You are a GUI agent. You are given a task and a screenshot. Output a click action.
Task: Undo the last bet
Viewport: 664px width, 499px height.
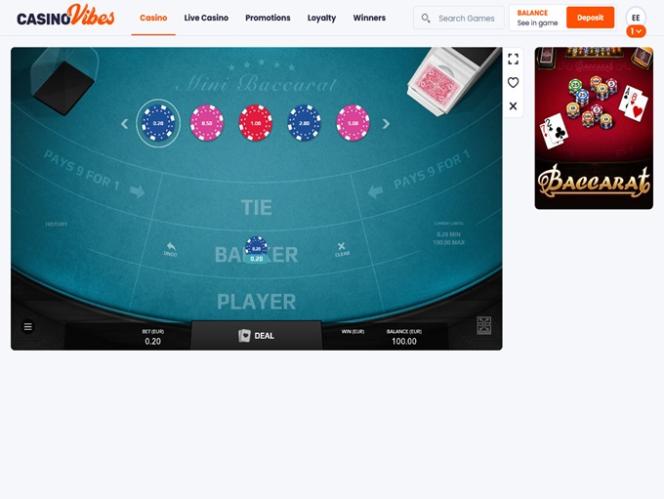pyautogui.click(x=170, y=249)
